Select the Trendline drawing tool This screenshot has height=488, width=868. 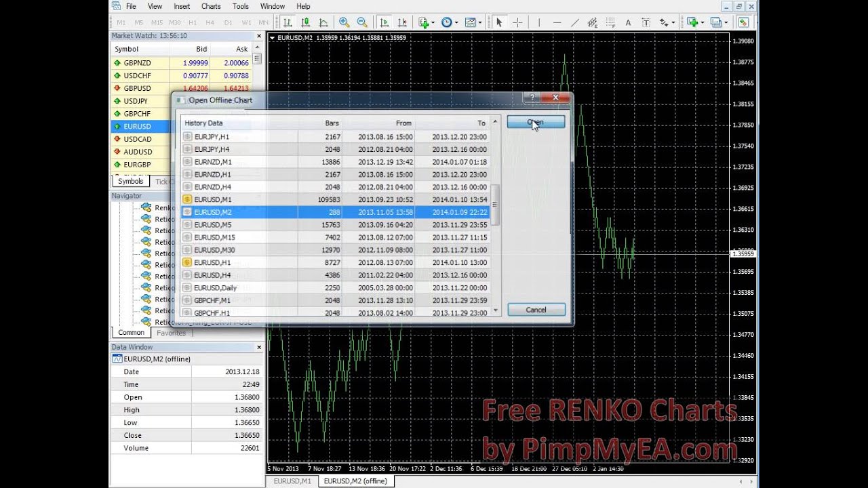point(575,22)
